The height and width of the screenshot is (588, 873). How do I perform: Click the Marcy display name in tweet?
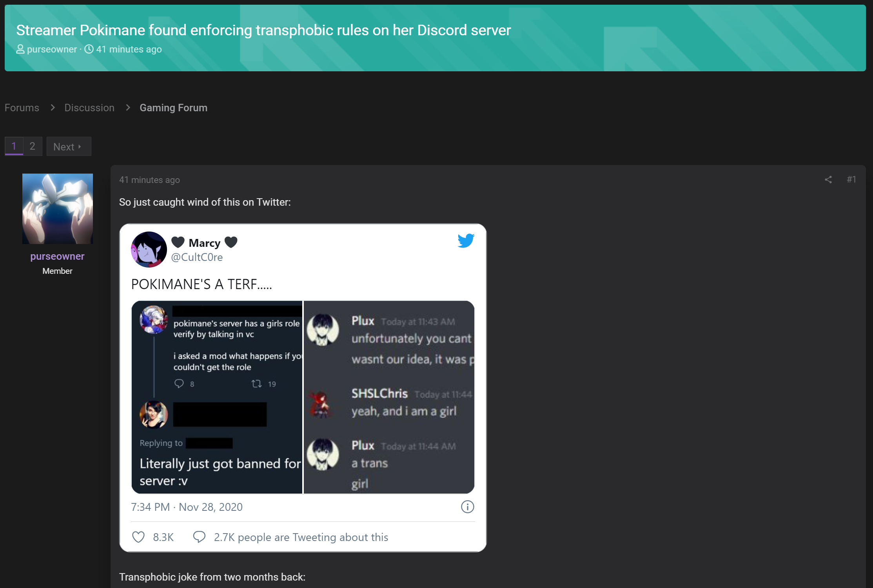click(205, 243)
